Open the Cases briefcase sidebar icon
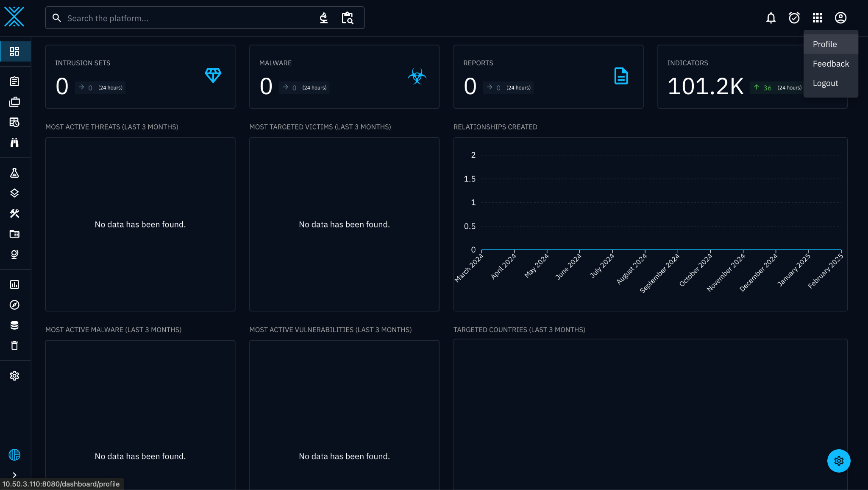 (x=15, y=102)
